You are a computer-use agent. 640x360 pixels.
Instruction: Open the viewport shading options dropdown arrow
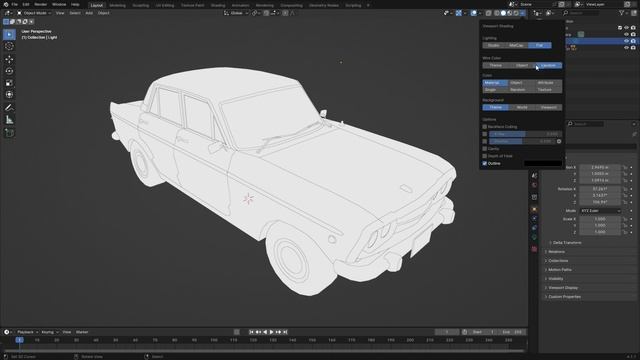click(523, 13)
